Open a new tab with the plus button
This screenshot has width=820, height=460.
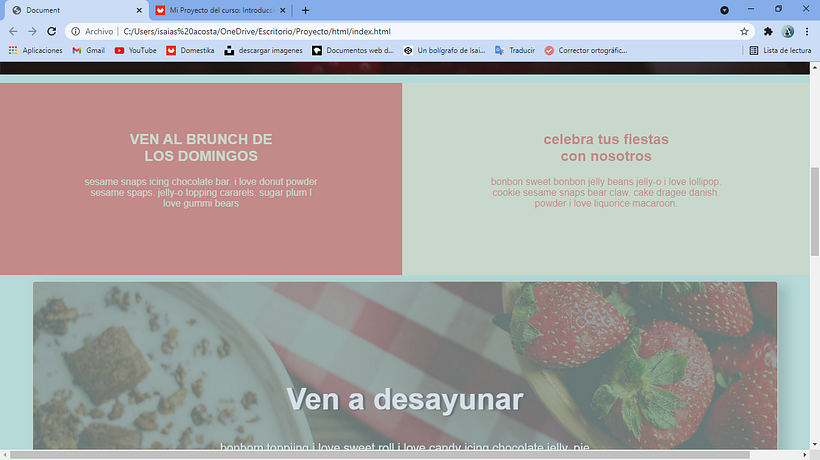pyautogui.click(x=305, y=10)
